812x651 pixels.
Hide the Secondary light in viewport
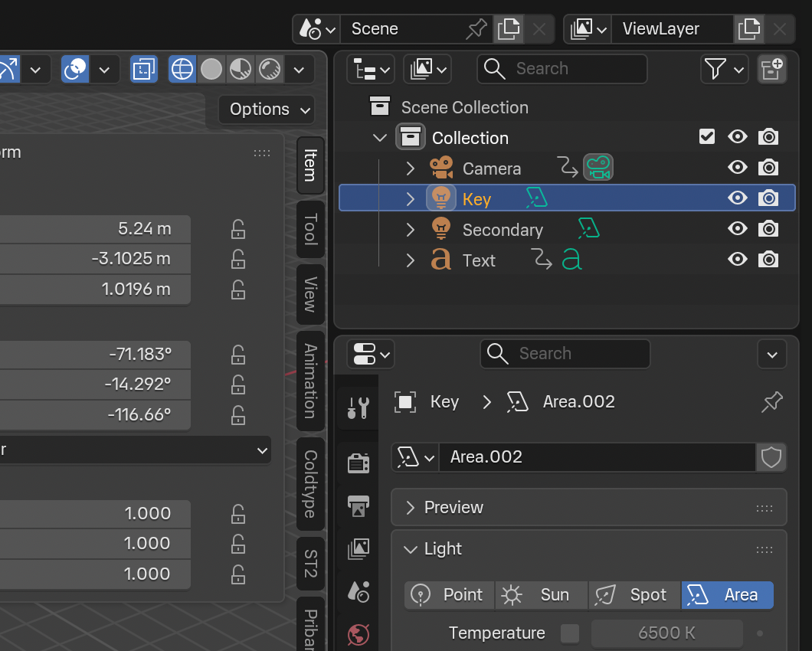point(737,228)
